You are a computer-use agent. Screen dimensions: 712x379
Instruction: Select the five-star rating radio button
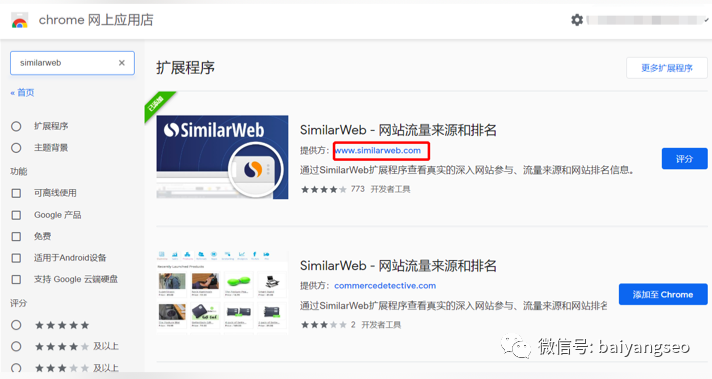tap(16, 325)
